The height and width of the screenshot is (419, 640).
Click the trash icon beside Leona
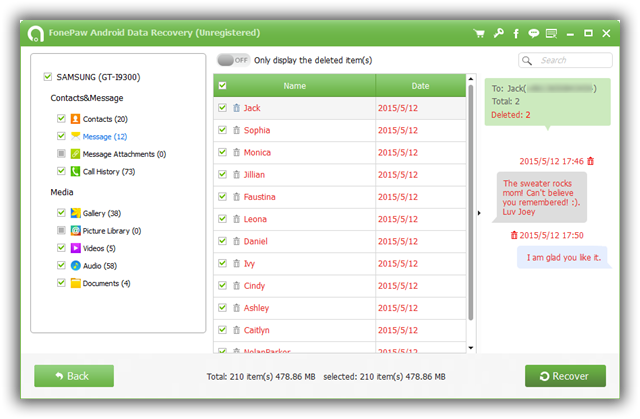pos(236,219)
